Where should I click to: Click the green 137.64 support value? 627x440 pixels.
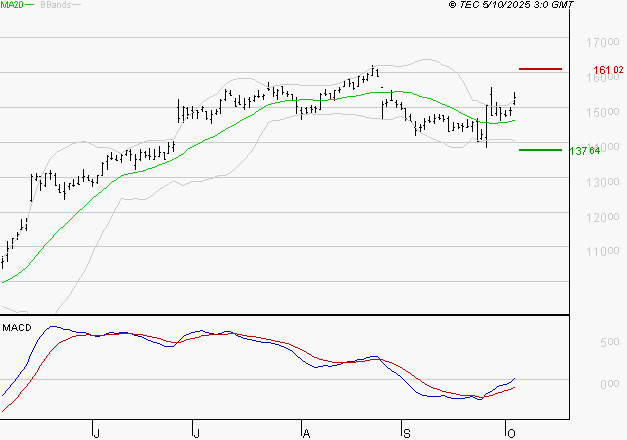coord(585,151)
